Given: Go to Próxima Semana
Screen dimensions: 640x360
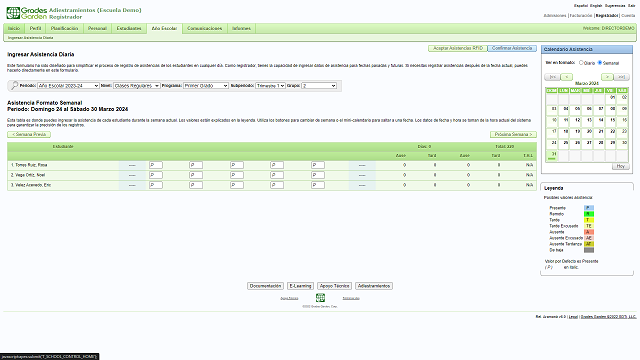Looking at the screenshot, I should point(513,134).
